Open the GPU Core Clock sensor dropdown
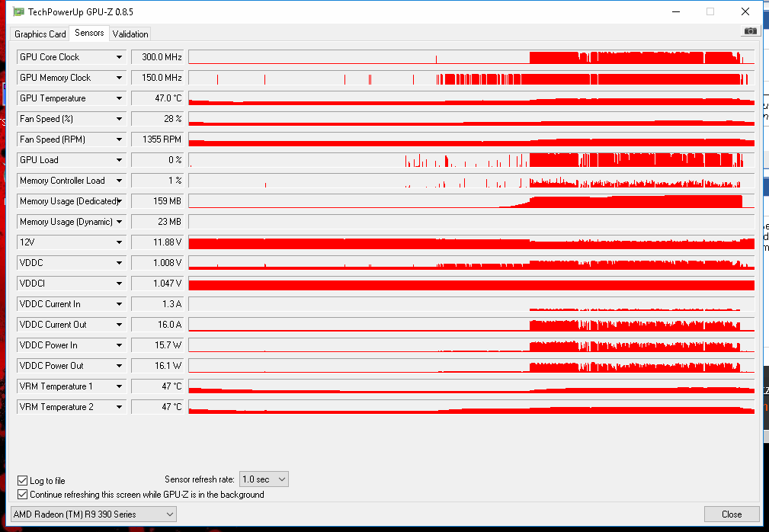The image size is (769, 532). pos(119,57)
